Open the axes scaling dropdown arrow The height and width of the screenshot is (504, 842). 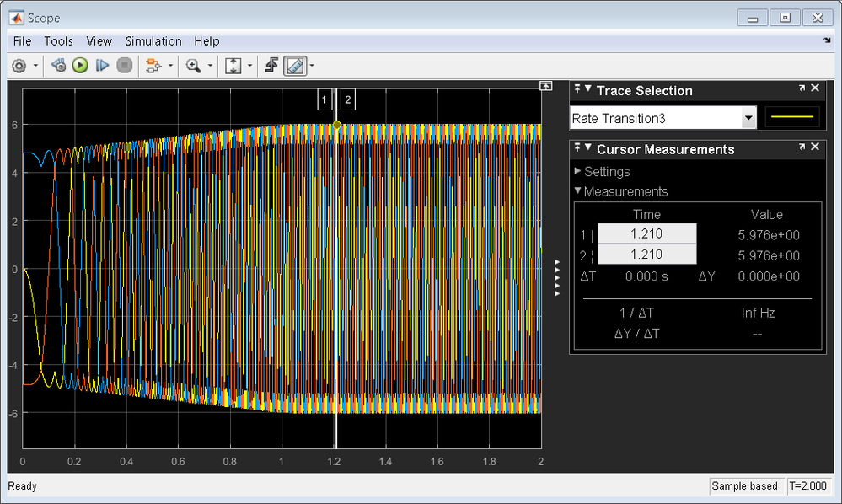click(x=249, y=66)
